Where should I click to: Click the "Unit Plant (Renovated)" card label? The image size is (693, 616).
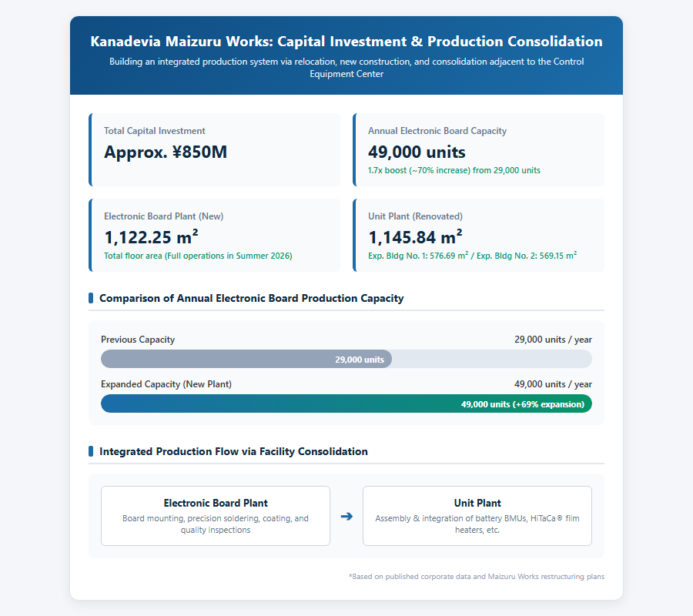(416, 216)
